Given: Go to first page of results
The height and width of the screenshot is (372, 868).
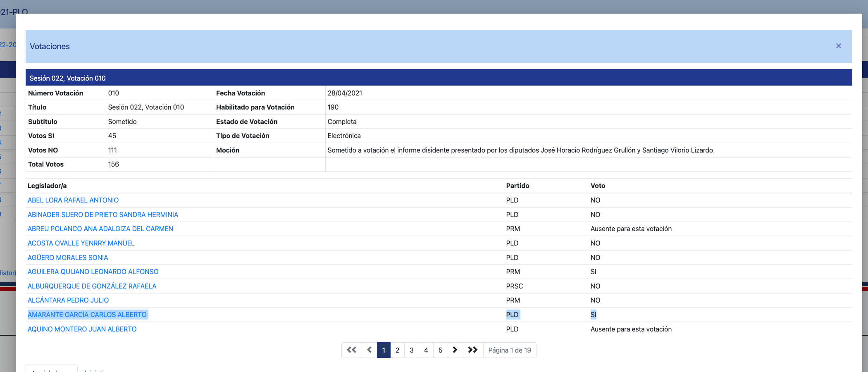Looking at the screenshot, I should coord(352,350).
